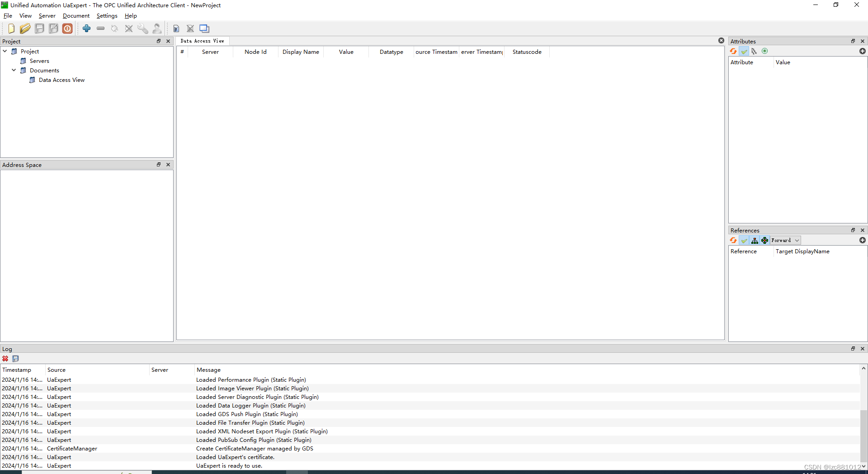Toggle the network node icon in References toolbar
The image size is (868, 474).
[764, 240]
